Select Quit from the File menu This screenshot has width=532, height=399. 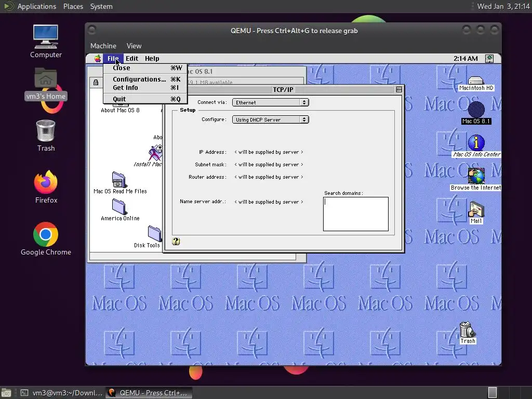click(145, 99)
